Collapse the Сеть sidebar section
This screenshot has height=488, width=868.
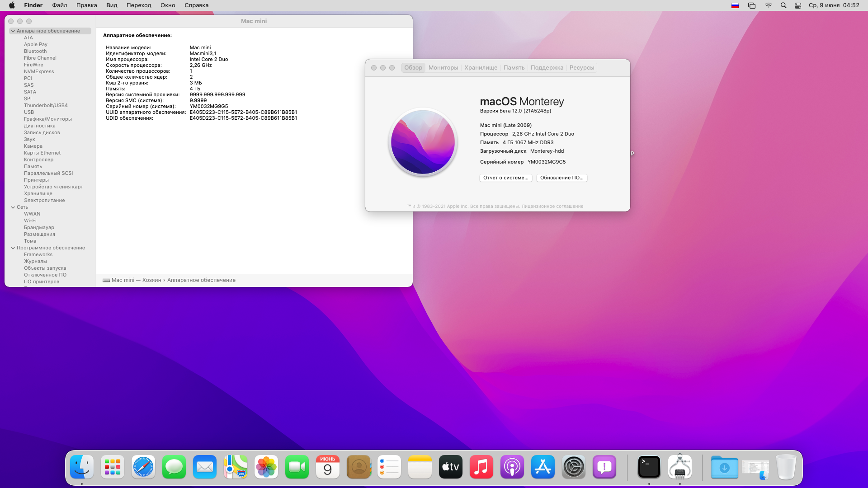(13, 207)
